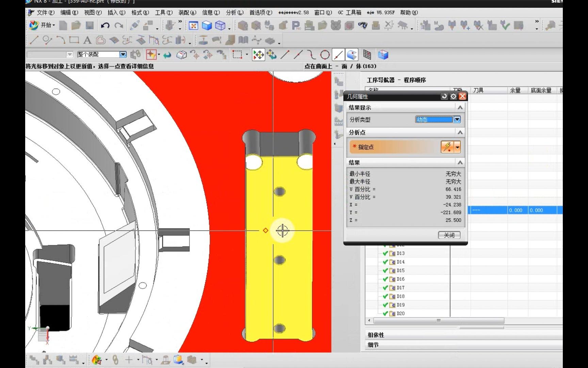This screenshot has height=368, width=588.
Task: Click the reset icon in Geometry Properties dialog
Action: (x=444, y=96)
